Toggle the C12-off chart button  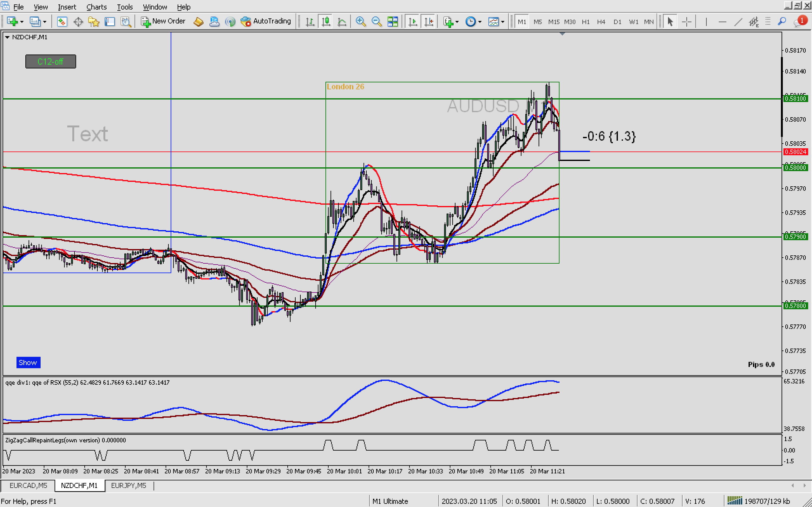[x=51, y=61]
